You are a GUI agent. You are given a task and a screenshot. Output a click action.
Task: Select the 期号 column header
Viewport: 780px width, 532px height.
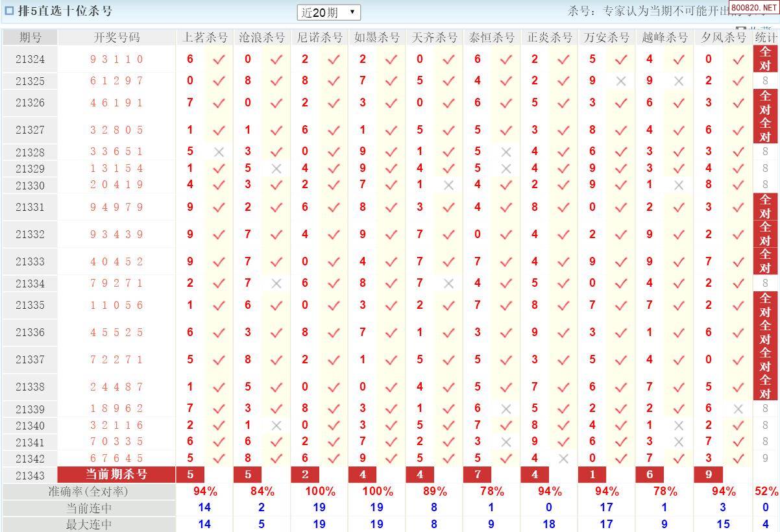click(x=30, y=38)
